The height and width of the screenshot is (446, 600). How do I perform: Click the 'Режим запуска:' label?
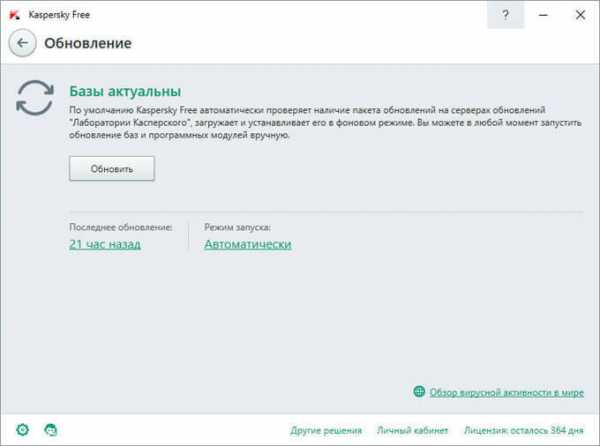pyautogui.click(x=237, y=227)
